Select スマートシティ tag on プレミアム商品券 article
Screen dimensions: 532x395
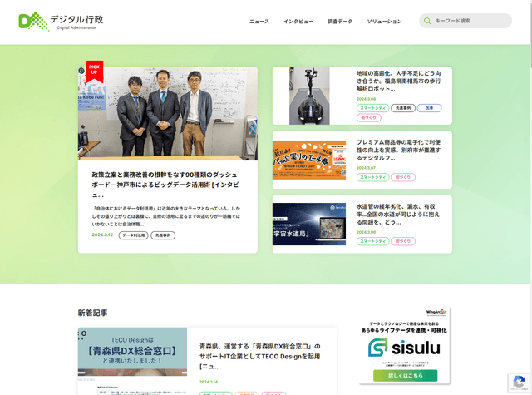pyautogui.click(x=372, y=177)
